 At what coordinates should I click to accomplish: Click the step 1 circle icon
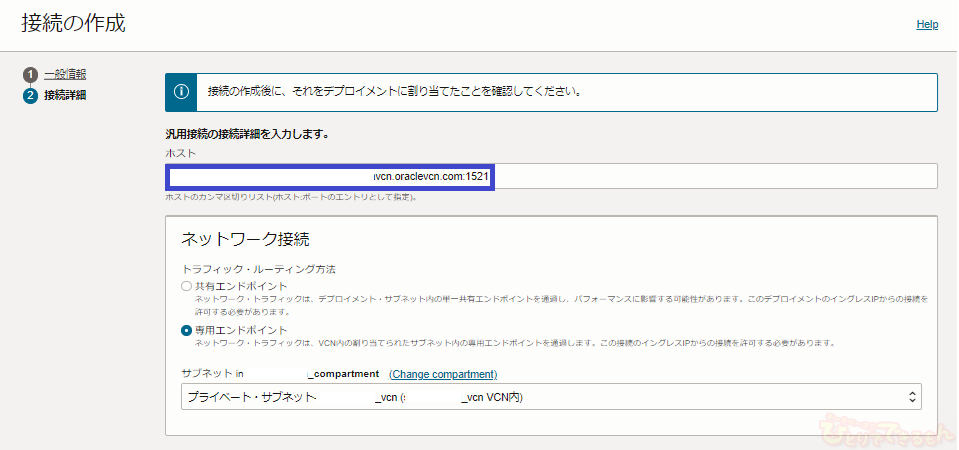tap(31, 75)
